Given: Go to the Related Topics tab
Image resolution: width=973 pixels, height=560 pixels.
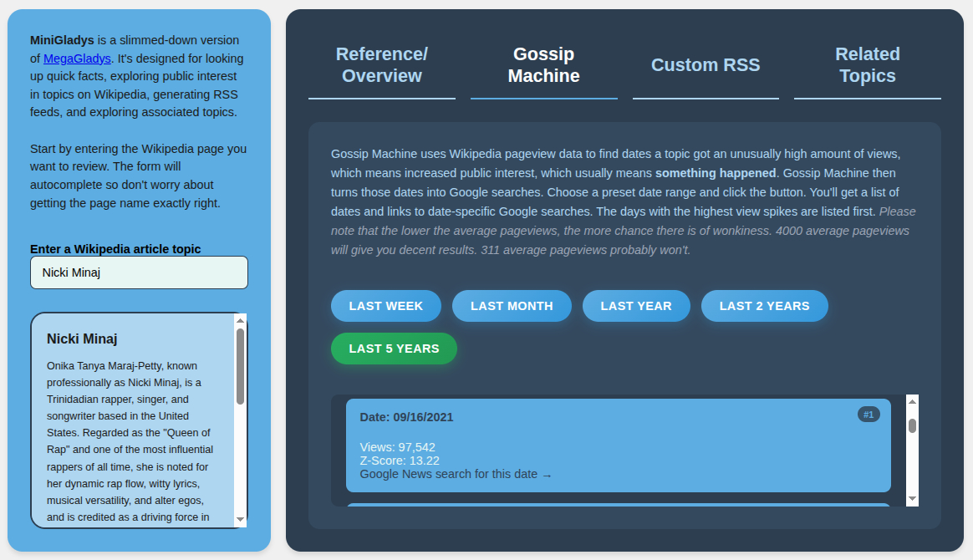Looking at the screenshot, I should point(867,65).
